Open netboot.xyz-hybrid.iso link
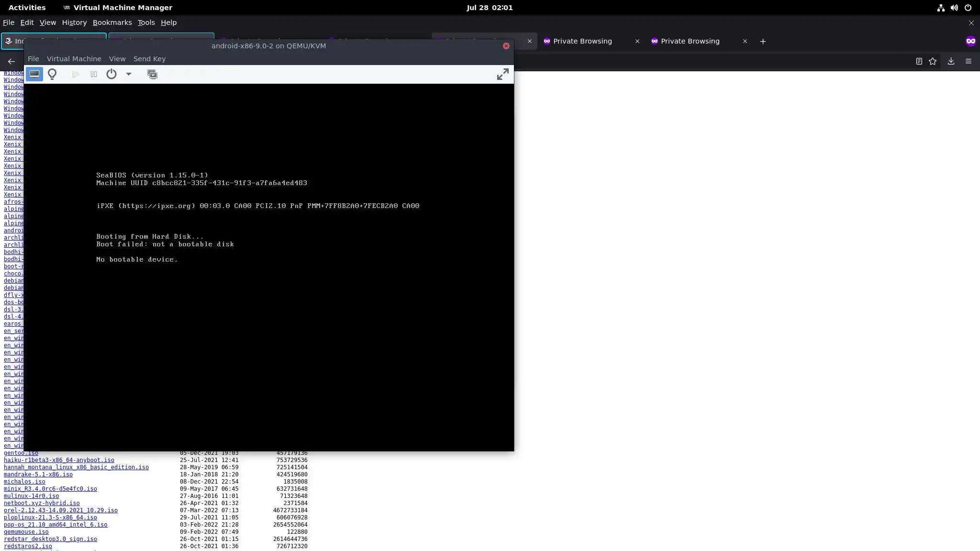980x551 pixels. (x=42, y=503)
